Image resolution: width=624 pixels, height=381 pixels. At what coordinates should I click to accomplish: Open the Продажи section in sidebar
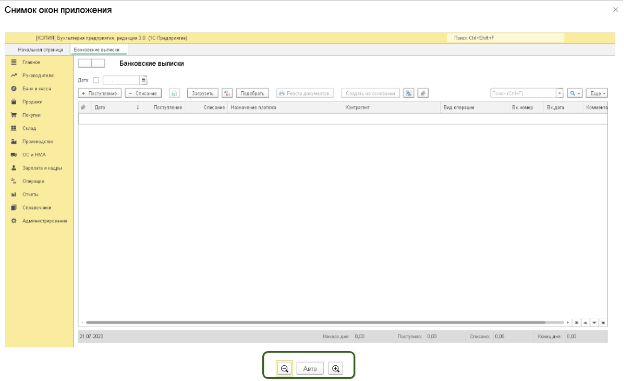click(x=32, y=102)
